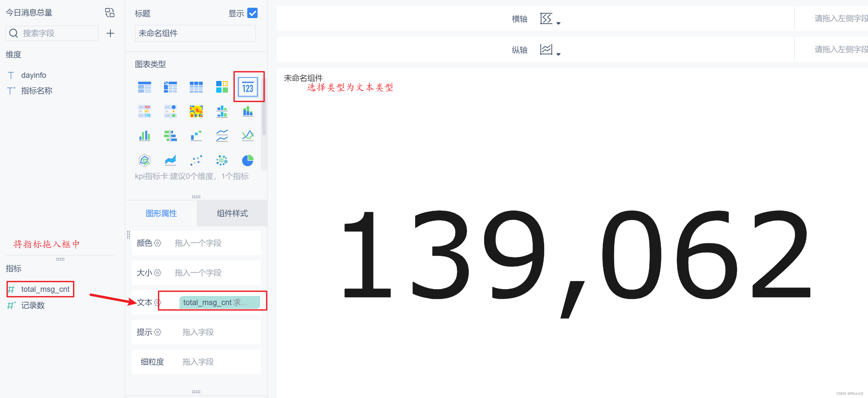Choose the detail table chart type
This screenshot has width=868, height=398.
196,87
